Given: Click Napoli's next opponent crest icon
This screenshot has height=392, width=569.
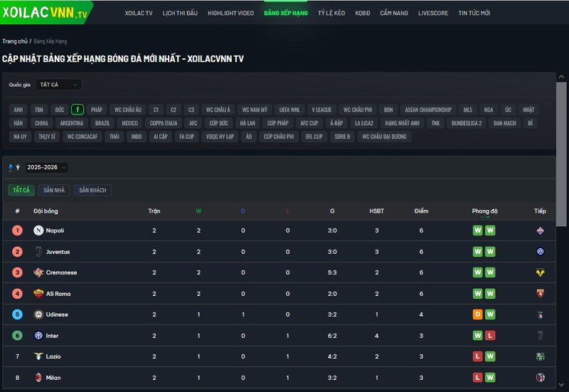Looking at the screenshot, I should 541,231.
